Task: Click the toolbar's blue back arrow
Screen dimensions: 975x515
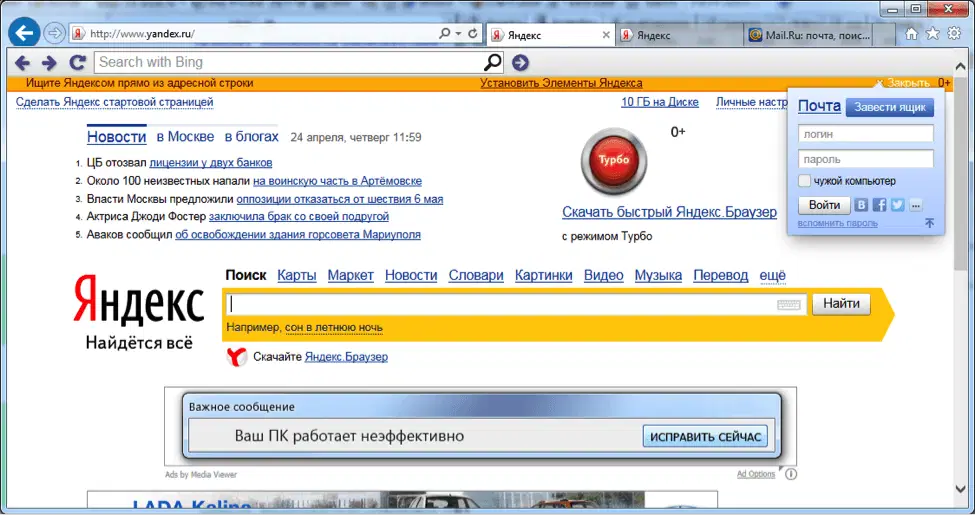Action: click(22, 62)
